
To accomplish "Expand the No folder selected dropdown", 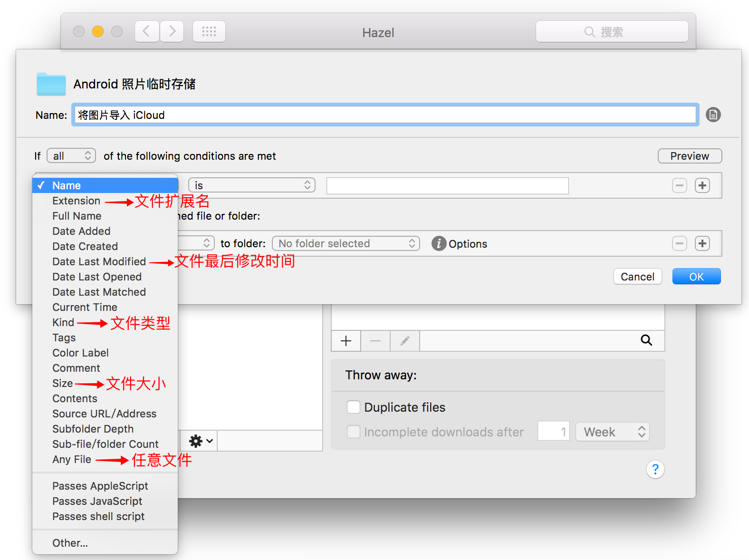I will coord(346,244).
